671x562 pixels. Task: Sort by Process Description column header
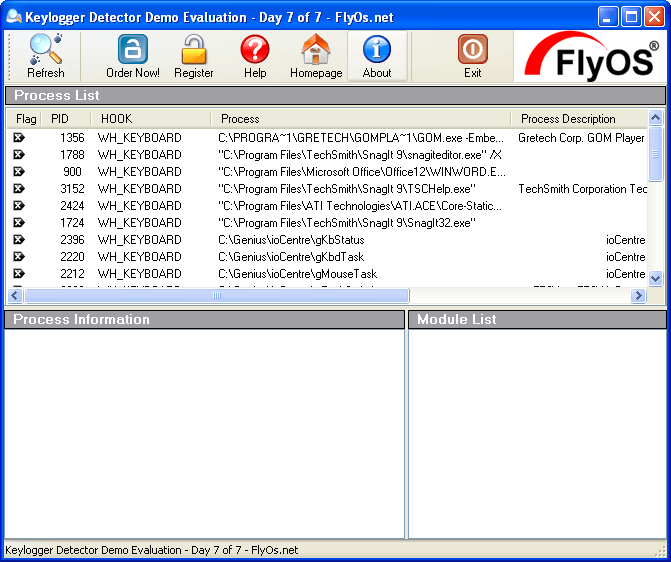(x=579, y=119)
